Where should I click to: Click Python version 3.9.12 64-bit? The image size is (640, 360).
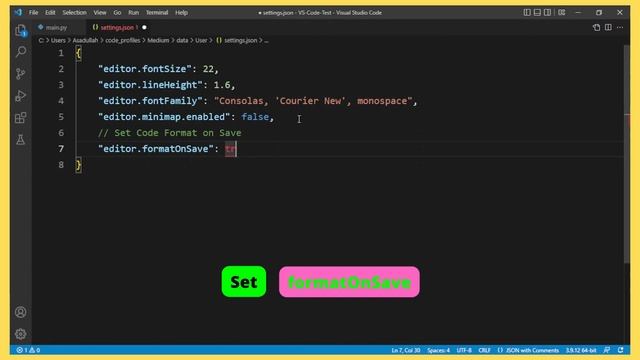581,350
